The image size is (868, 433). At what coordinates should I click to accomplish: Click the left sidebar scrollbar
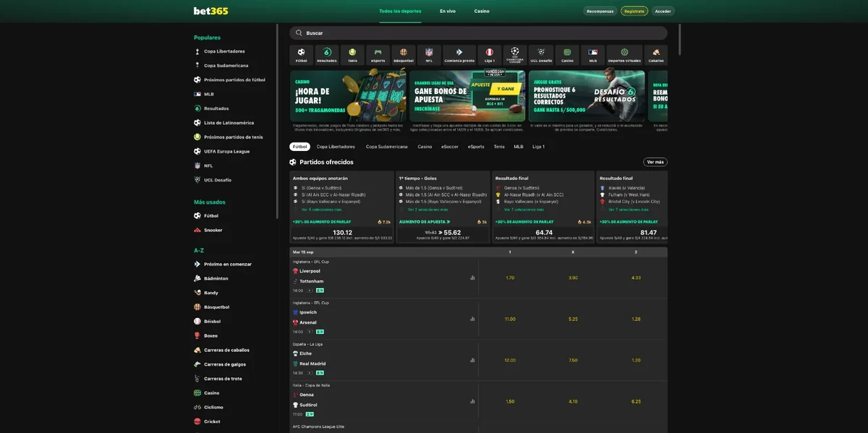tap(278, 121)
